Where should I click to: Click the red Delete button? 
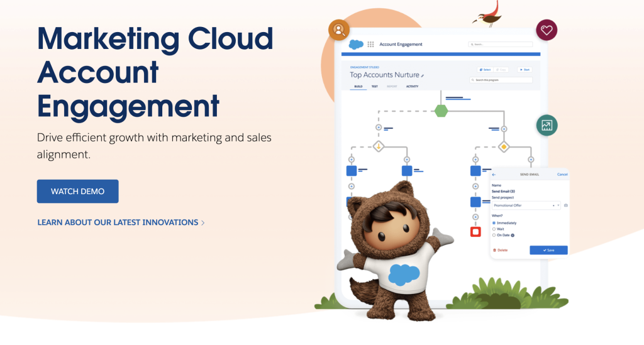tap(500, 250)
